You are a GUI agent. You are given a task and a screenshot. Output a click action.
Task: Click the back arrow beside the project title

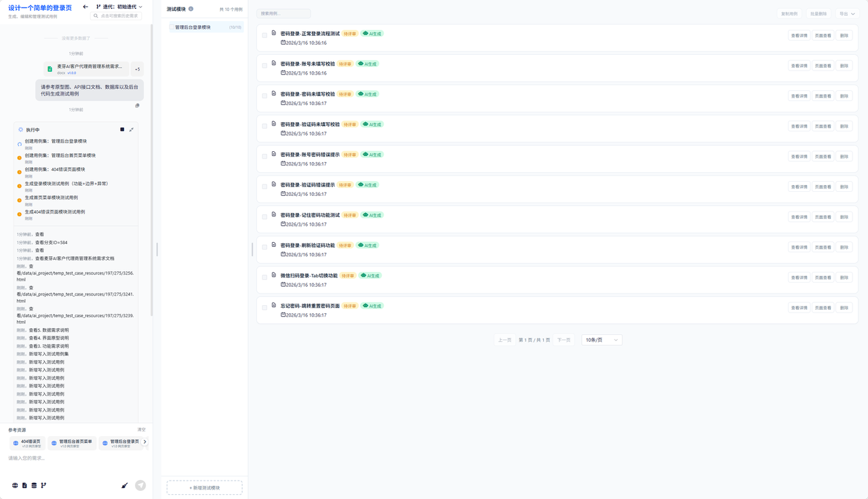85,7
